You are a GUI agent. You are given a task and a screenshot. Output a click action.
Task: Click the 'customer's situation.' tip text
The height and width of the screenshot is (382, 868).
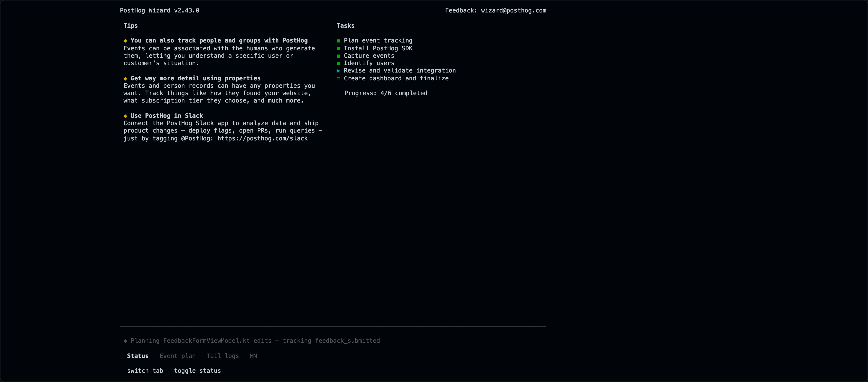pyautogui.click(x=161, y=63)
